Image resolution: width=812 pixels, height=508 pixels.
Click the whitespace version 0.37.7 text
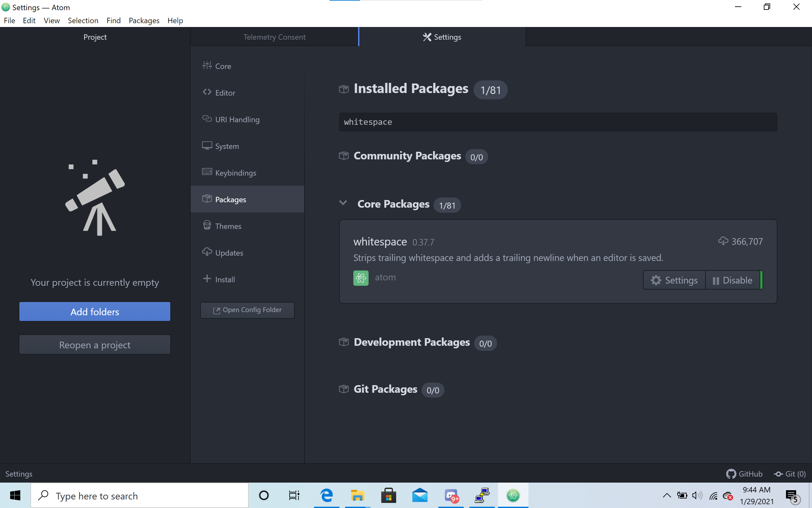pos(423,242)
